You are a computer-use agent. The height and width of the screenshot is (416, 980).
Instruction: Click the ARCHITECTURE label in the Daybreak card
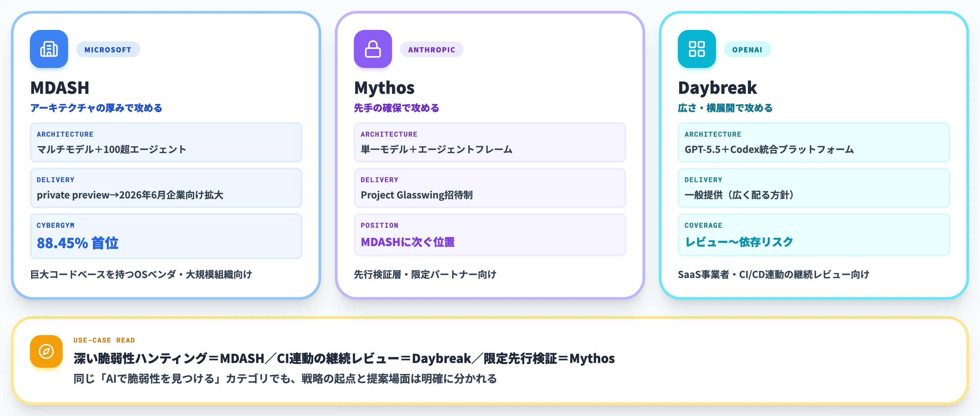click(713, 134)
